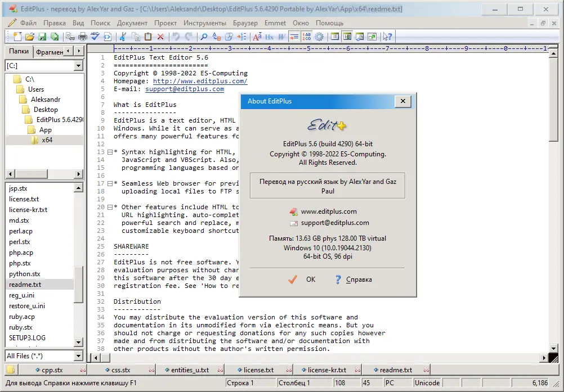The height and width of the screenshot is (392, 564).
Task: Click the http://www.editplus.com/ link in editor
Action: point(200,81)
